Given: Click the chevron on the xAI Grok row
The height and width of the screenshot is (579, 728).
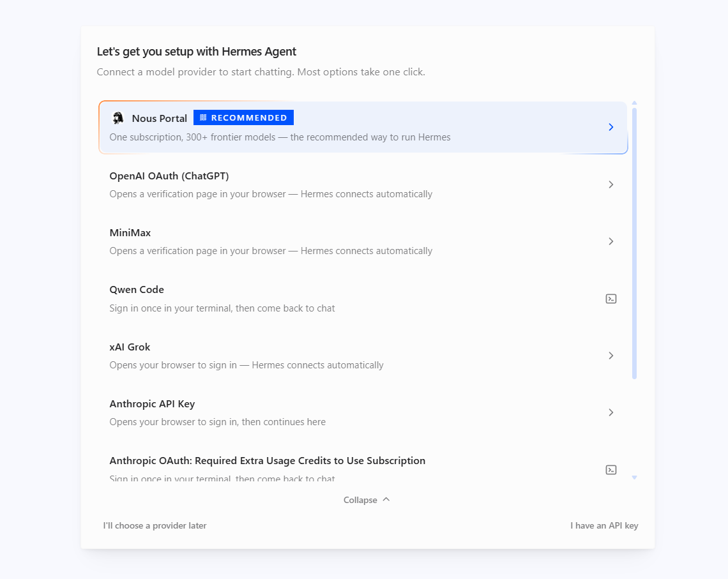Looking at the screenshot, I should (x=611, y=356).
